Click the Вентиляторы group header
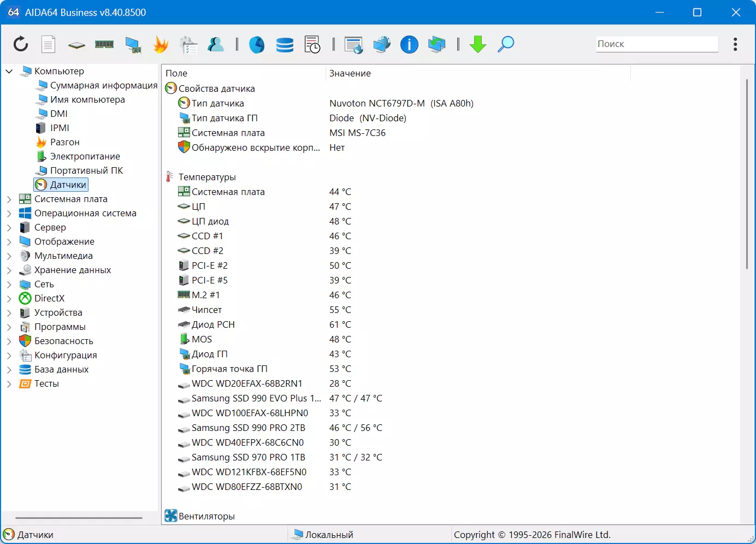The height and width of the screenshot is (544, 756). 200,516
